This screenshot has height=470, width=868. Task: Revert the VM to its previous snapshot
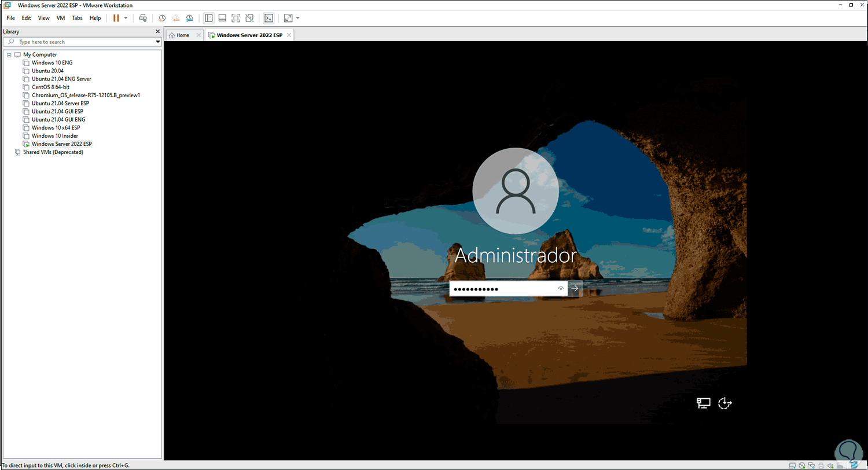[x=176, y=18]
